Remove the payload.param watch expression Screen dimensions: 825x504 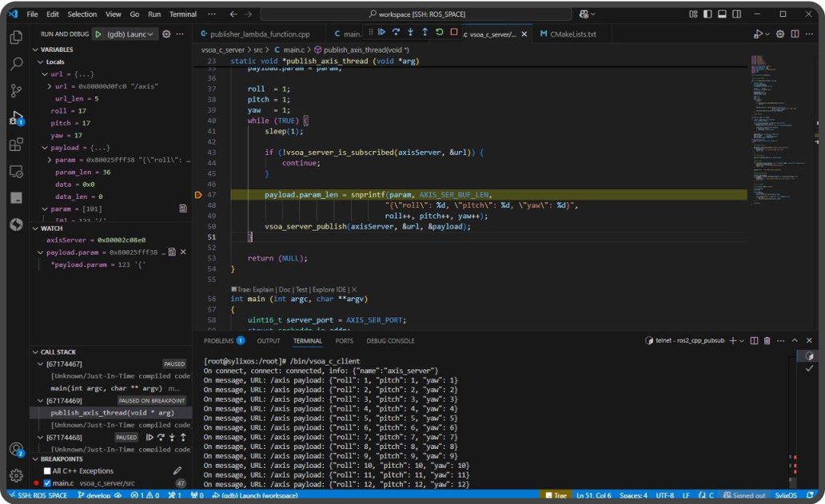(x=183, y=252)
